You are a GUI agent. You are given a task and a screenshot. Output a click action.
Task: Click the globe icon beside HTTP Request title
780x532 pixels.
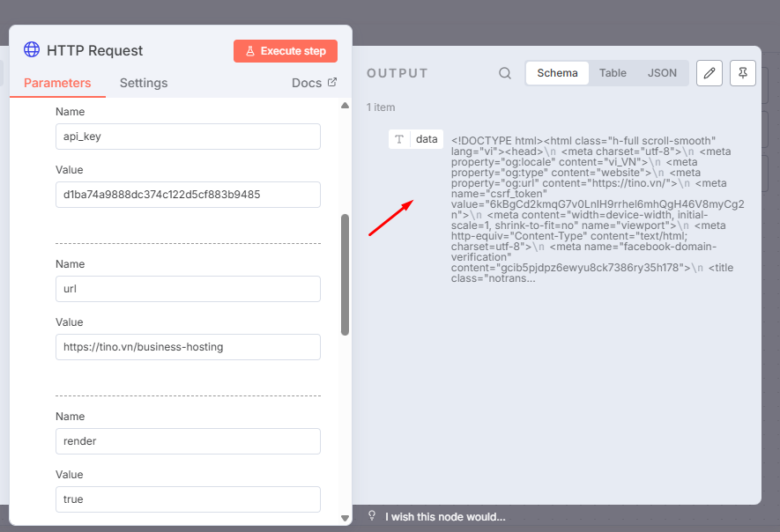pos(33,50)
